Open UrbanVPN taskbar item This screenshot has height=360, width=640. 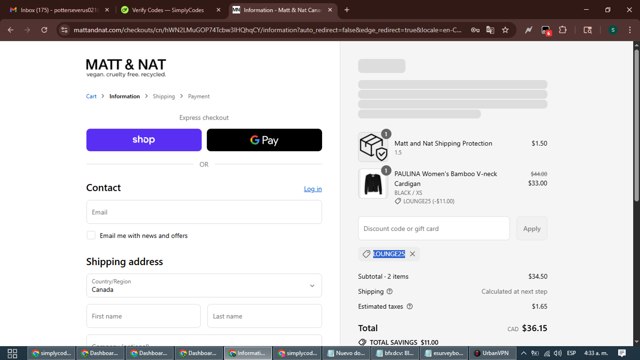(492, 353)
